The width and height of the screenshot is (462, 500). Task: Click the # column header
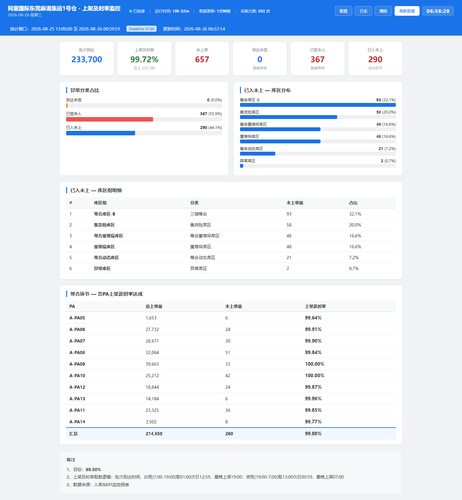pos(71,203)
